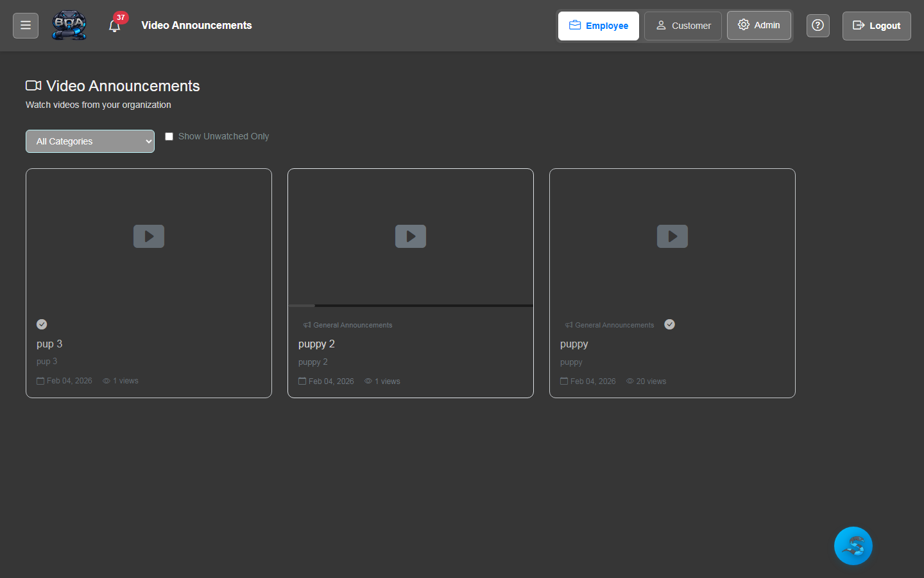The width and height of the screenshot is (924, 578).
Task: Open the All Categories dropdown
Action: tap(90, 141)
